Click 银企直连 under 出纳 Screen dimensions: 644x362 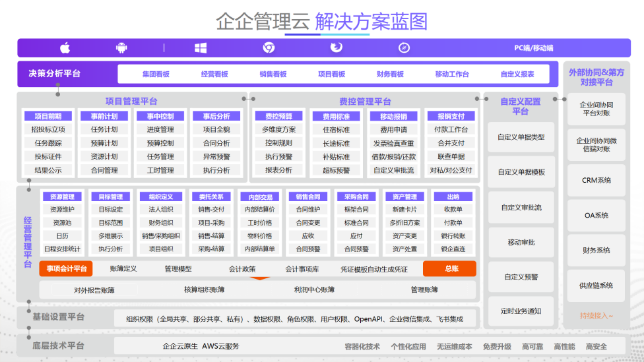tap(453, 249)
